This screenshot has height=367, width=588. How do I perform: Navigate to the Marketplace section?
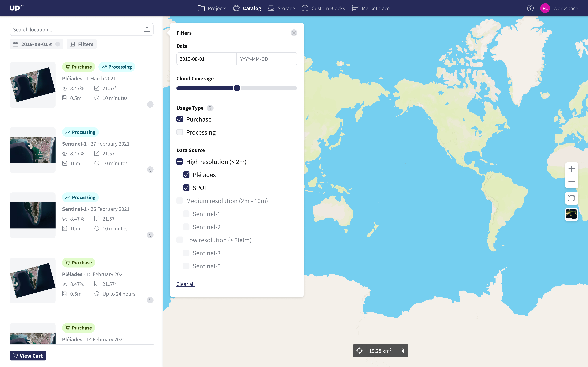coord(375,8)
